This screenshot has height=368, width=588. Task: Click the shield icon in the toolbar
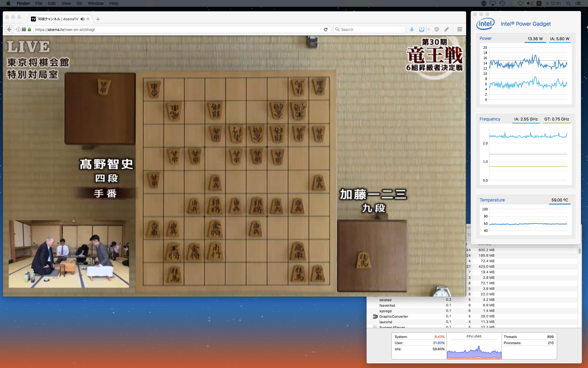[x=437, y=29]
